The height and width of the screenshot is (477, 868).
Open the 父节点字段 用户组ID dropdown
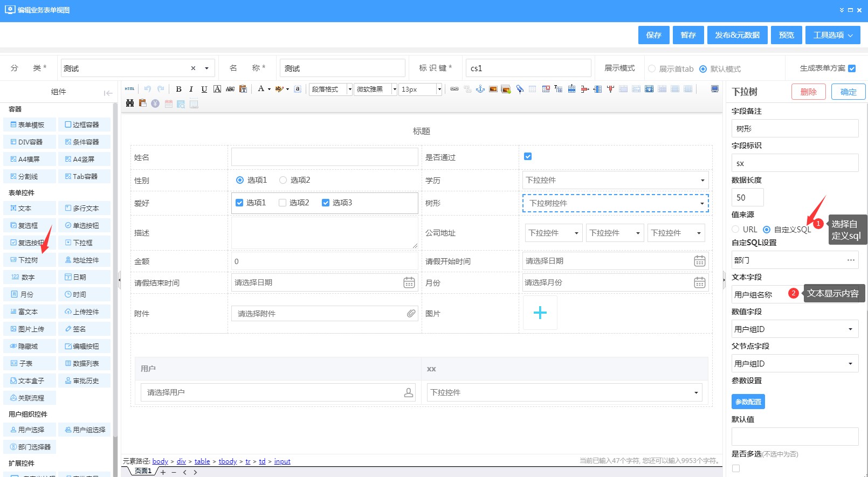point(795,363)
